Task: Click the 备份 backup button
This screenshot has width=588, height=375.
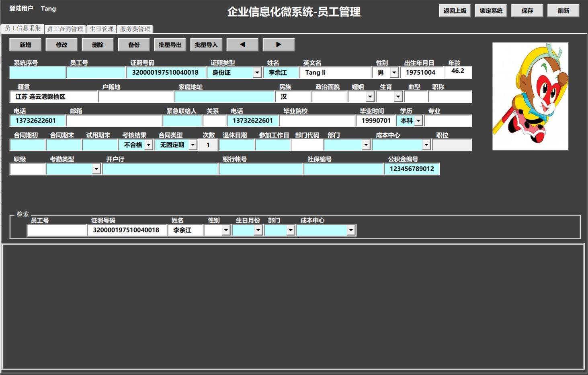Action: (x=133, y=45)
